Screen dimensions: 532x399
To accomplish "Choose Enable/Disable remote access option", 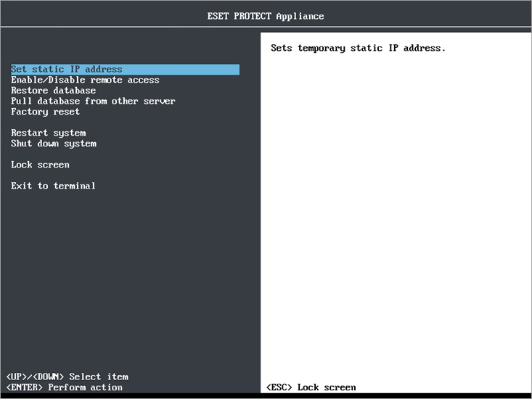I will pos(85,80).
